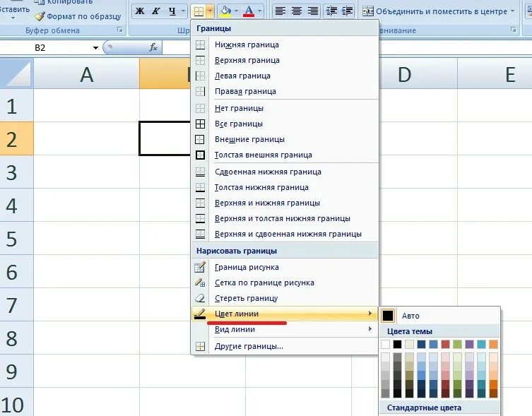Choose Правая граница
This screenshot has width=532, height=416.
(x=285, y=91)
